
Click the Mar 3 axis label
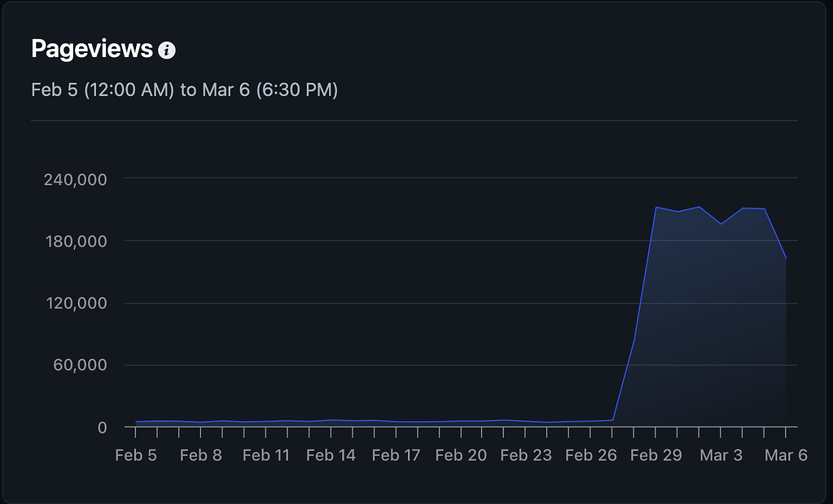721,455
